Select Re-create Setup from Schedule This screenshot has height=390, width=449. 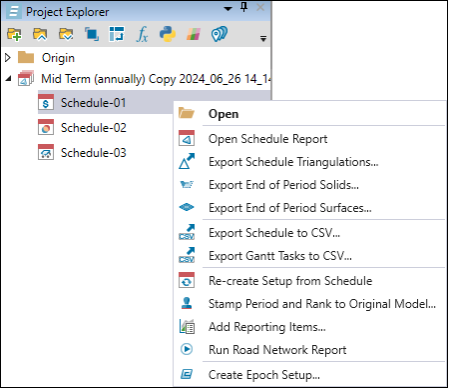pyautogui.click(x=290, y=281)
